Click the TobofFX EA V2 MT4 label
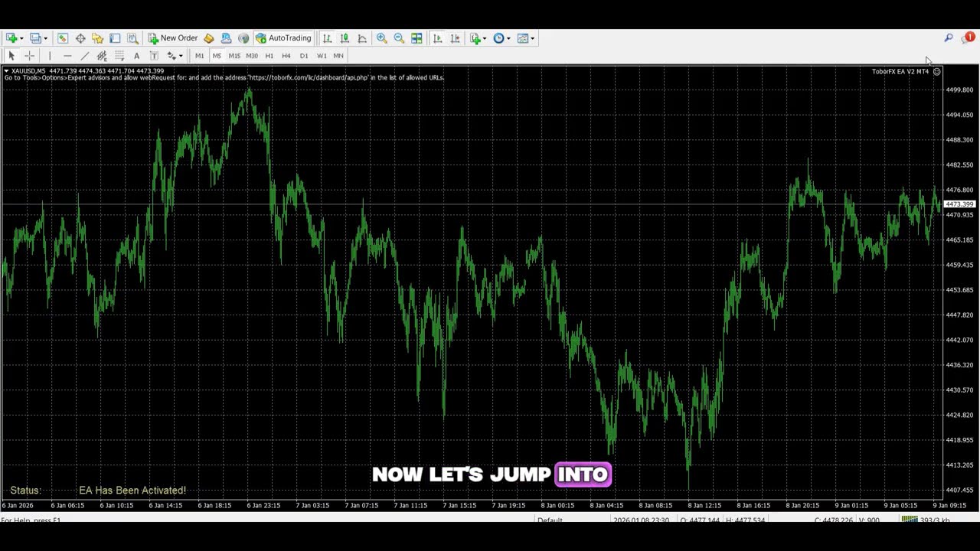 pyautogui.click(x=900, y=71)
